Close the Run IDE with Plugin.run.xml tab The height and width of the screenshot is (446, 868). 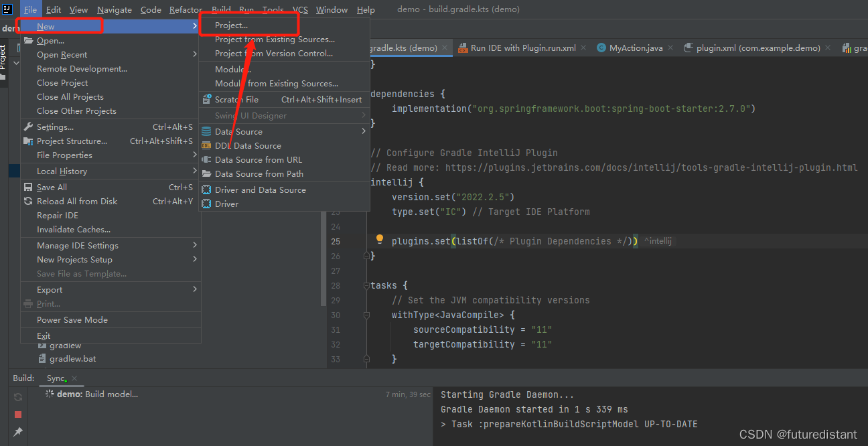(x=583, y=48)
